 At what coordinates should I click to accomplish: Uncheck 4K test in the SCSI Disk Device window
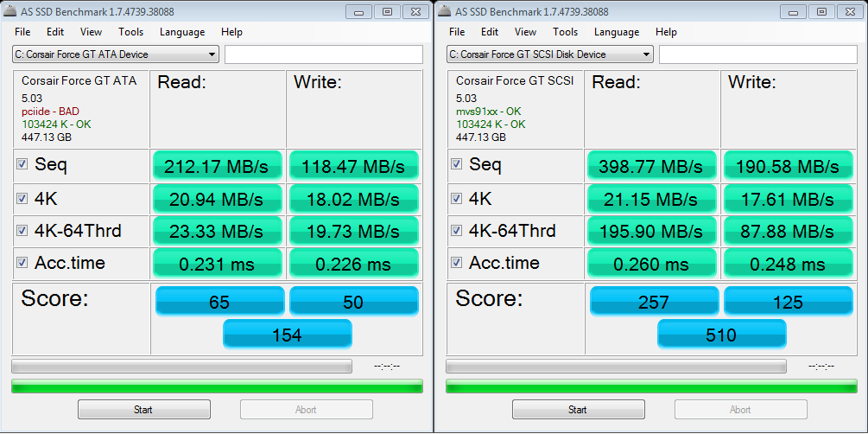(457, 199)
